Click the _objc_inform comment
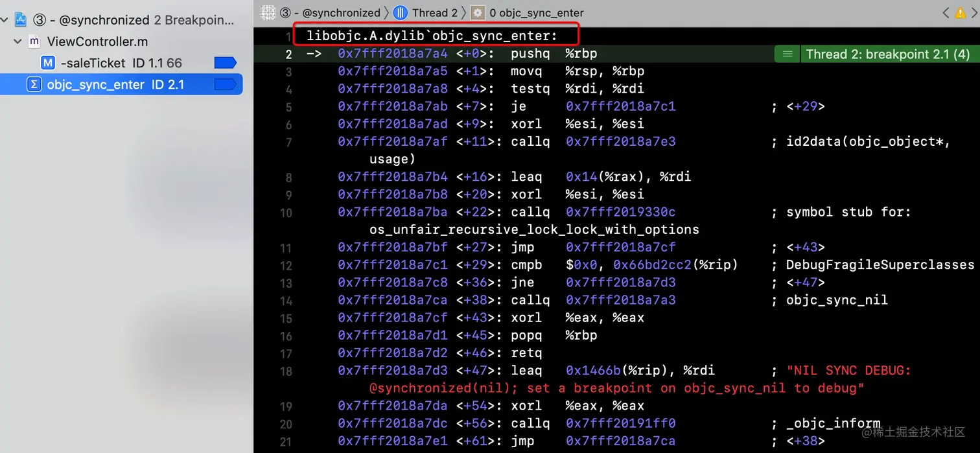The width and height of the screenshot is (980, 453). pyautogui.click(x=833, y=424)
